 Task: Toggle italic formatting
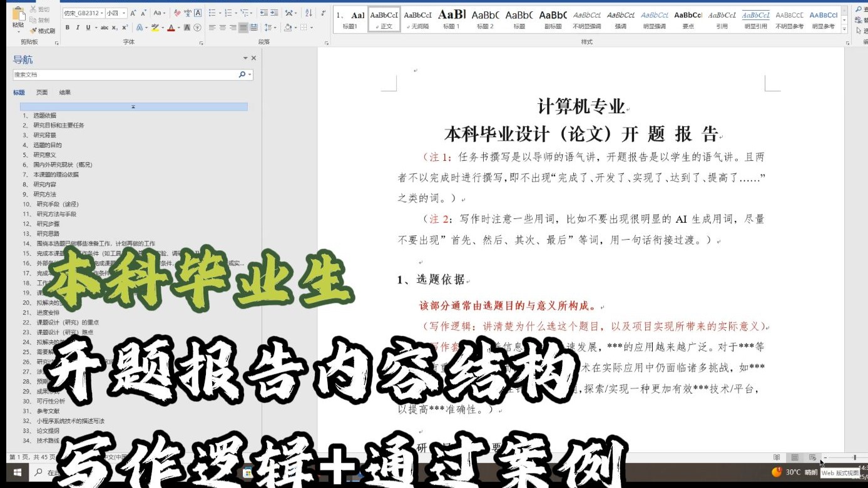(78, 28)
